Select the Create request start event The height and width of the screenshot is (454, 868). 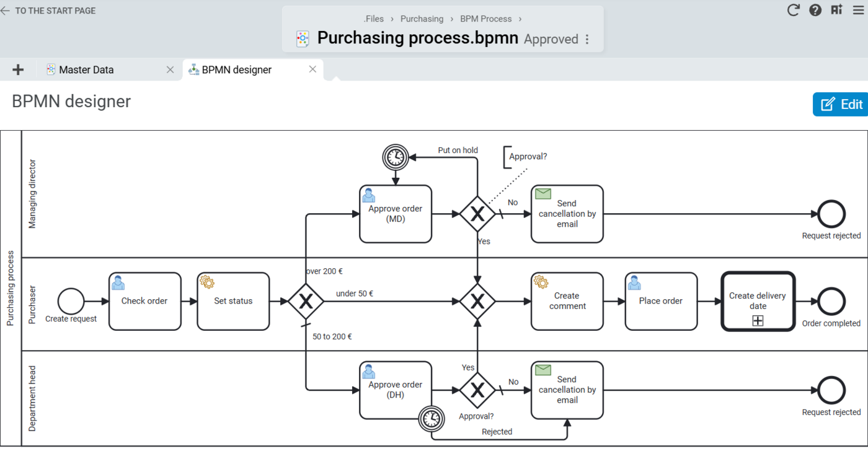pos(71,301)
